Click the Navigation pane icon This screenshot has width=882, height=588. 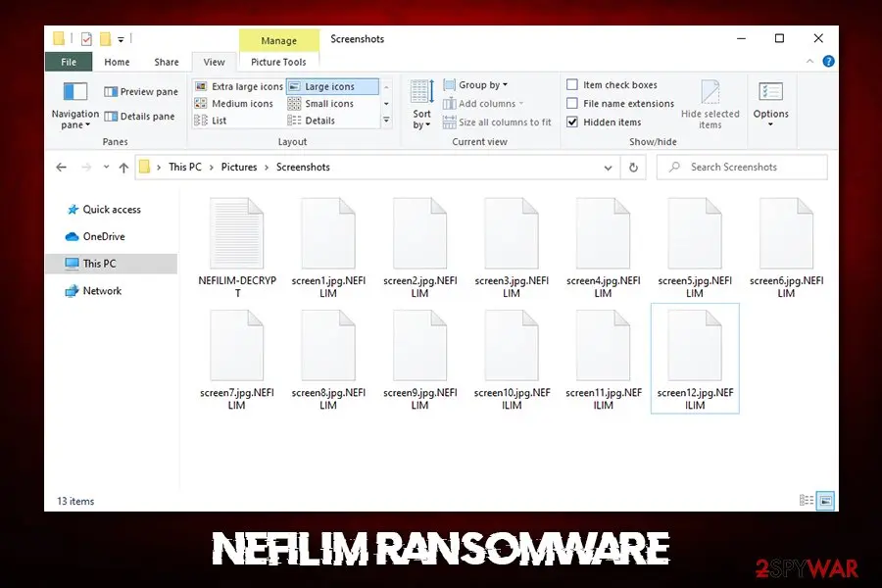point(75,92)
